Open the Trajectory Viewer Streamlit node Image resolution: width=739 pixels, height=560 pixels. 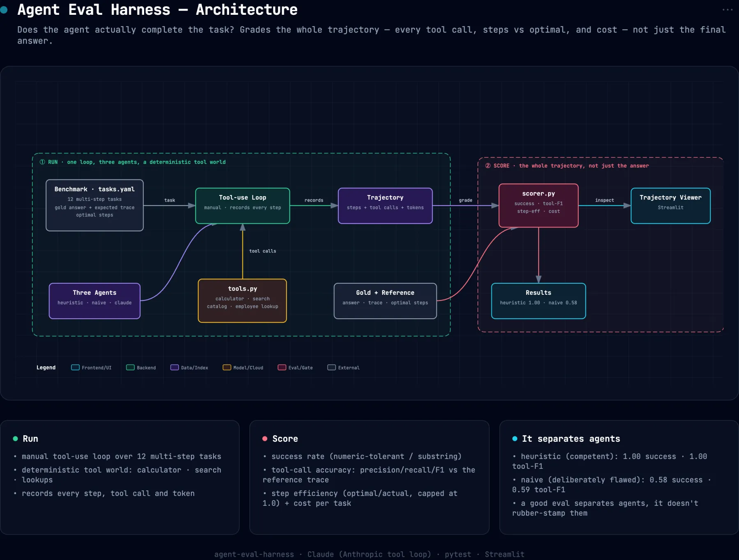tap(670, 206)
